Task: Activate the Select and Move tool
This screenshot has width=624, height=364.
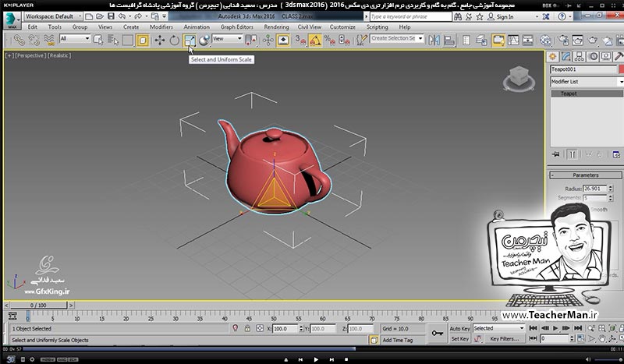Action: click(x=160, y=40)
